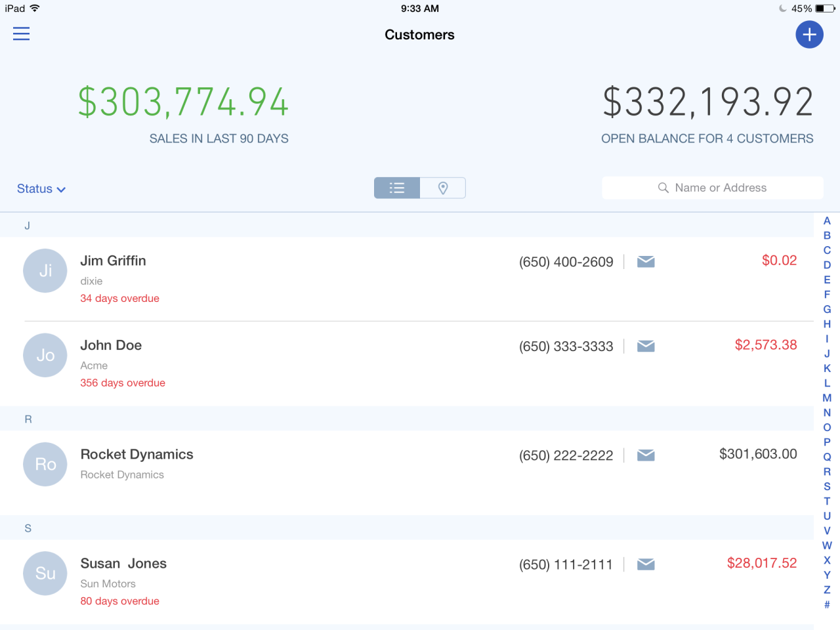Jump to letter S in the alphabet index
840x630 pixels.
point(827,486)
